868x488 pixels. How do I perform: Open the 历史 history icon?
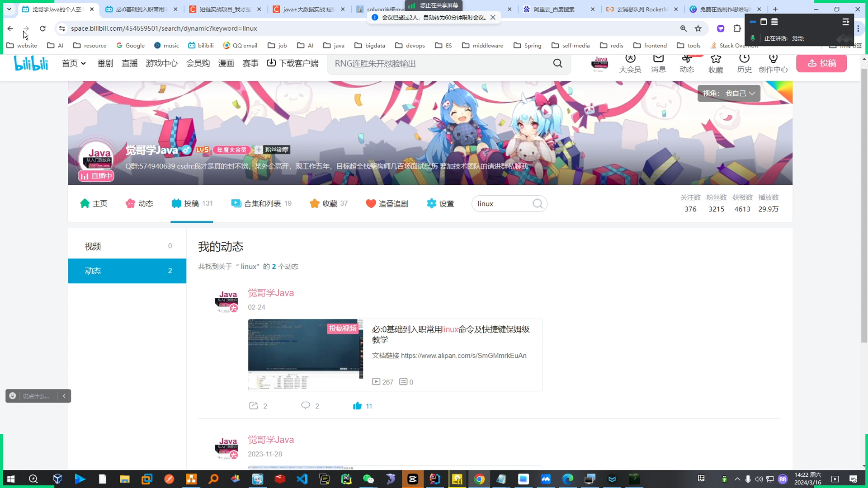click(744, 64)
